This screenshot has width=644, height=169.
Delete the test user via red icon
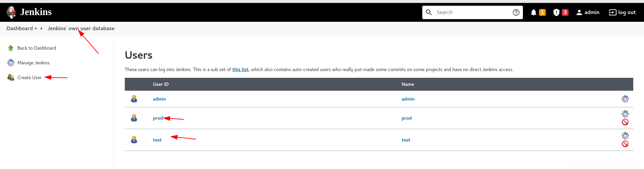click(625, 144)
